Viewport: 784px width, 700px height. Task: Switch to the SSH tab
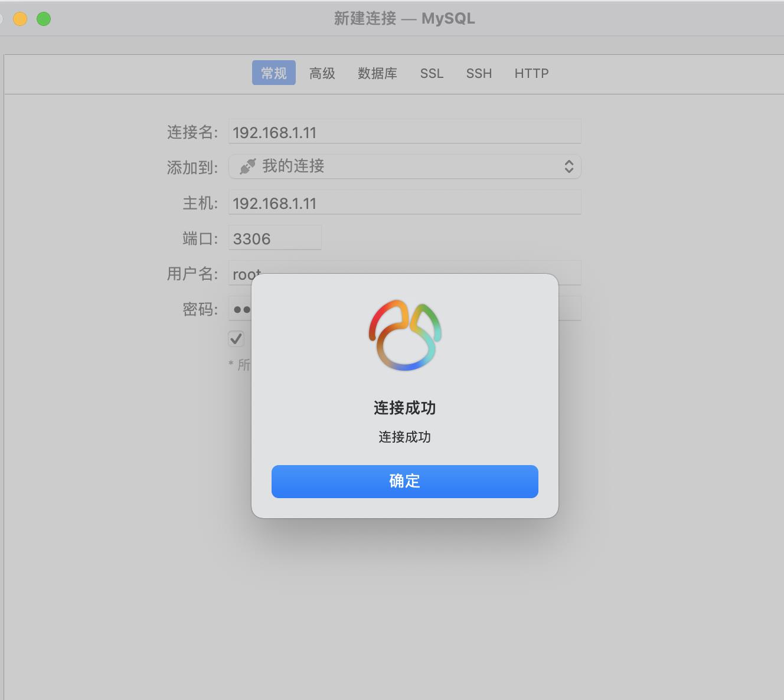coord(479,73)
